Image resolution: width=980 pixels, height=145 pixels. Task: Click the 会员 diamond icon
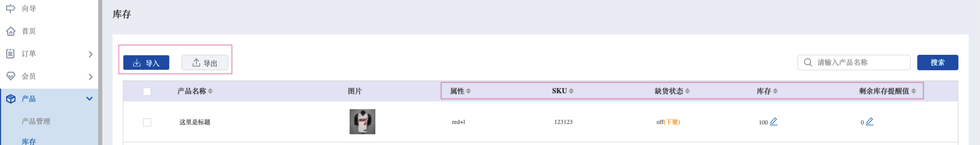(x=11, y=76)
